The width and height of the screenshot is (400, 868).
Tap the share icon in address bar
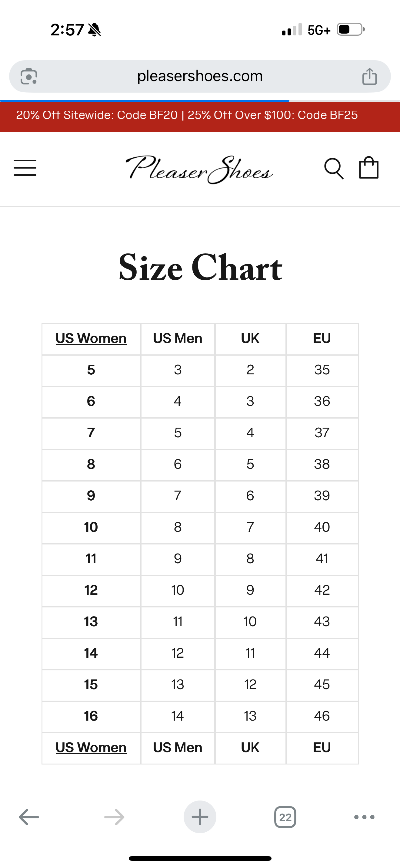coord(369,77)
